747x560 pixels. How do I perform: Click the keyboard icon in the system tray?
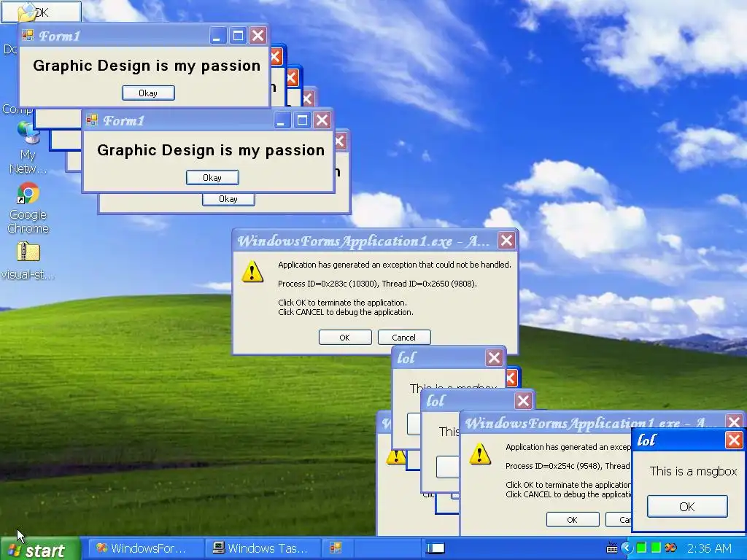pyautogui.click(x=612, y=548)
